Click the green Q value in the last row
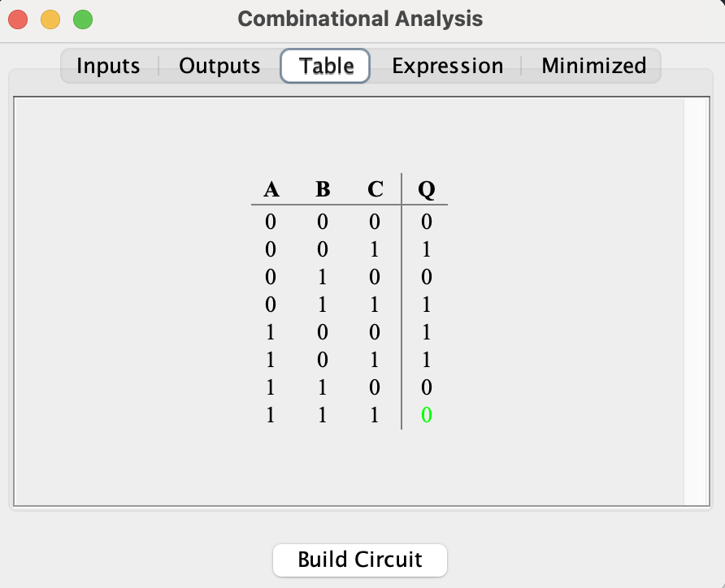725x588 pixels. [x=426, y=415]
